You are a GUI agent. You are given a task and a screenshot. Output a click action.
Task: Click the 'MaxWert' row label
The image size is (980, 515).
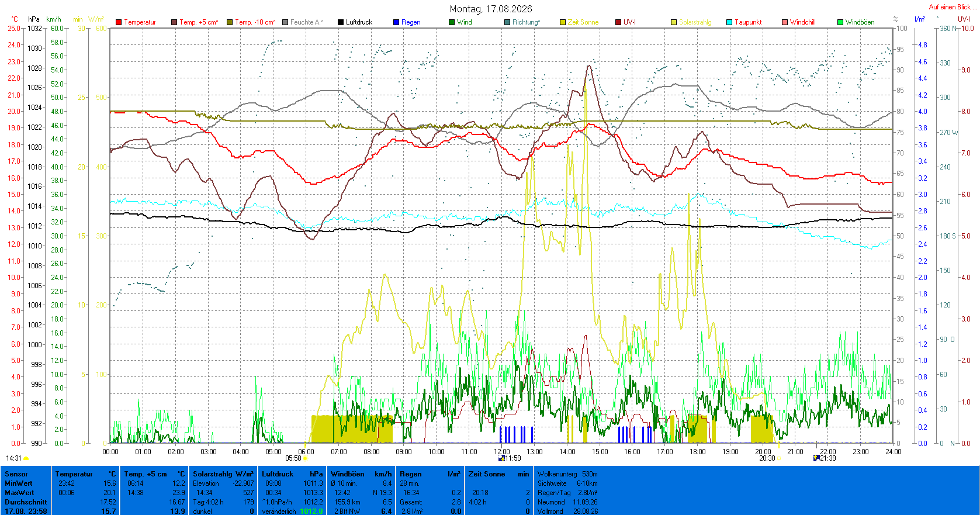(19, 493)
